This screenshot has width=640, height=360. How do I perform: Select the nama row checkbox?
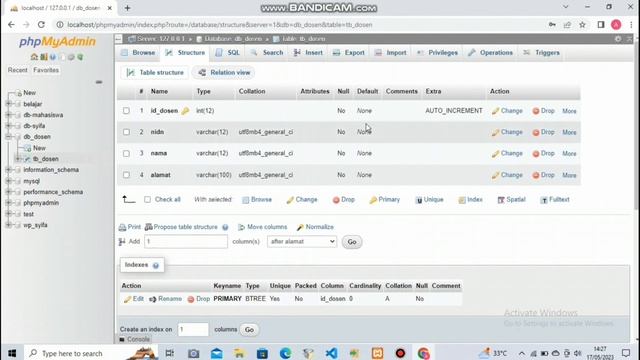(x=126, y=153)
